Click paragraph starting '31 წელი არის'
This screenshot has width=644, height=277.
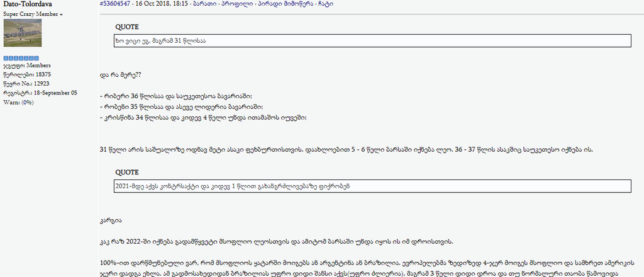click(347, 150)
